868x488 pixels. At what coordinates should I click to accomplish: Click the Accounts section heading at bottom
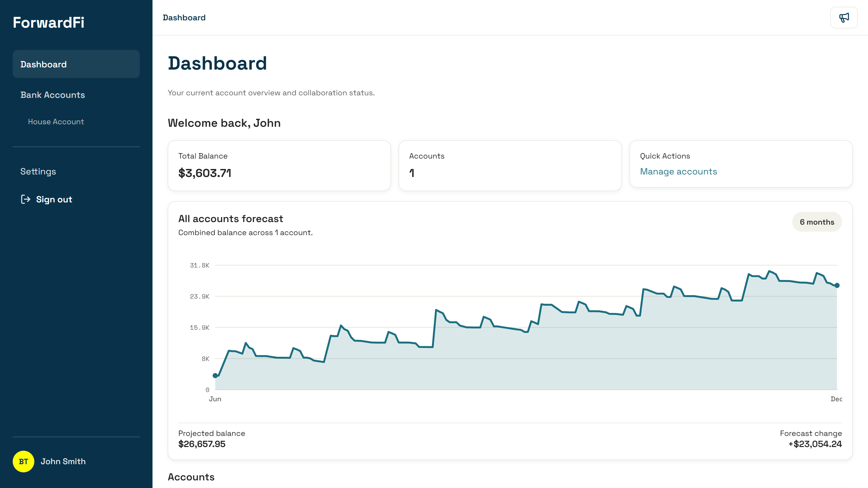pos(191,477)
